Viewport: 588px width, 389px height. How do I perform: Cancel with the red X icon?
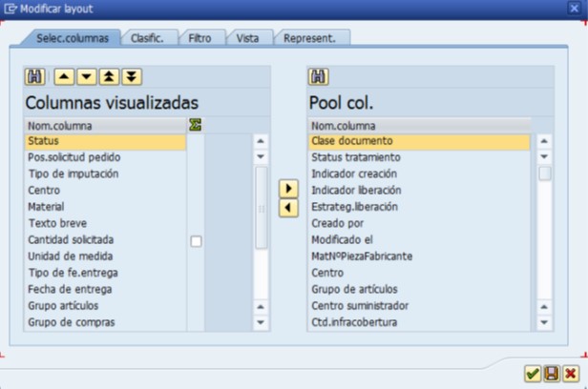point(571,374)
